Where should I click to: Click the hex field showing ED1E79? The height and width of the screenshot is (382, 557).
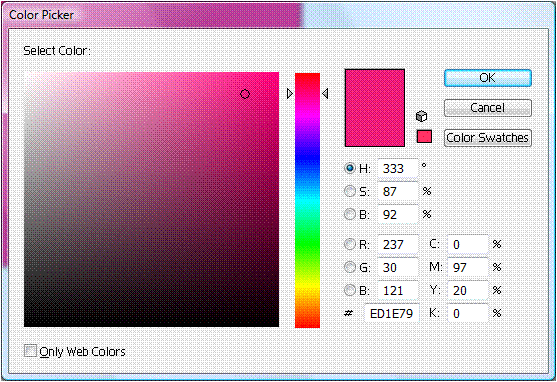(x=391, y=313)
